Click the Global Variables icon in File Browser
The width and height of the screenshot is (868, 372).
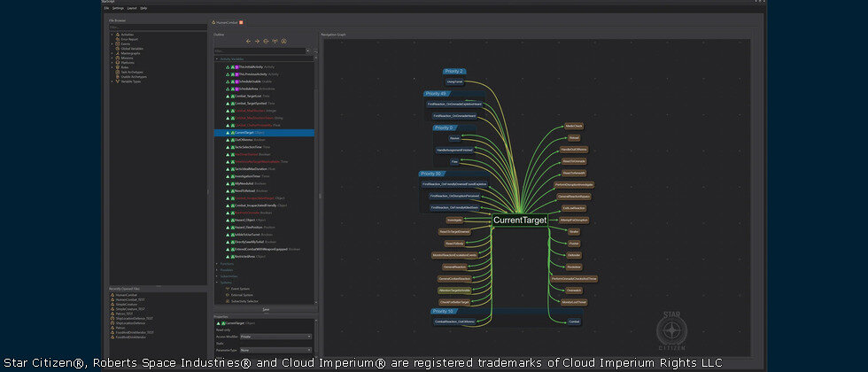[117, 48]
